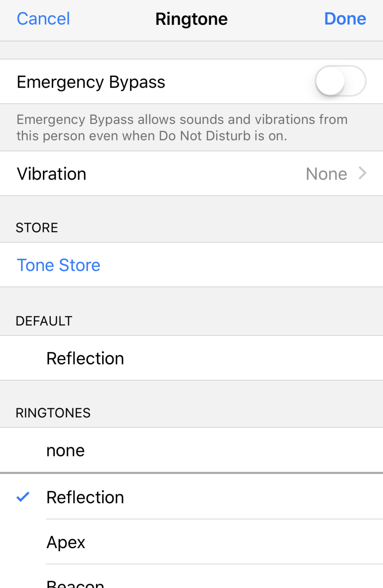
Task: Tap the "None" value for Vibration
Action: click(x=326, y=173)
